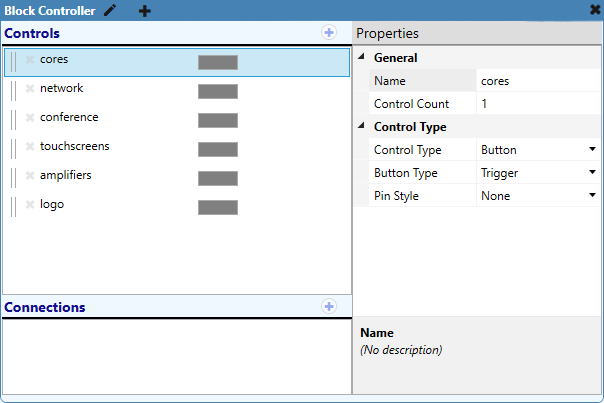Remove the amplifiers control using X icon
The image size is (604, 403).
pos(30,176)
